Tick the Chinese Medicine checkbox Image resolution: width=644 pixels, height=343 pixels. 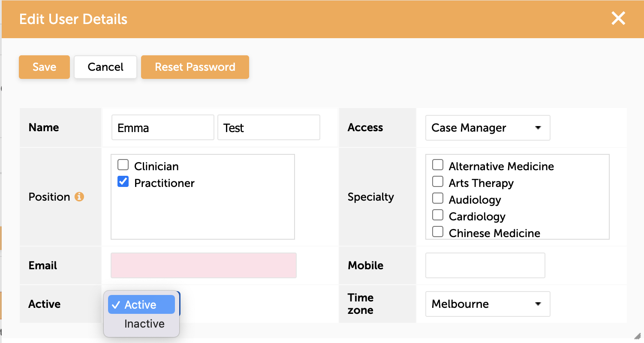pos(438,232)
